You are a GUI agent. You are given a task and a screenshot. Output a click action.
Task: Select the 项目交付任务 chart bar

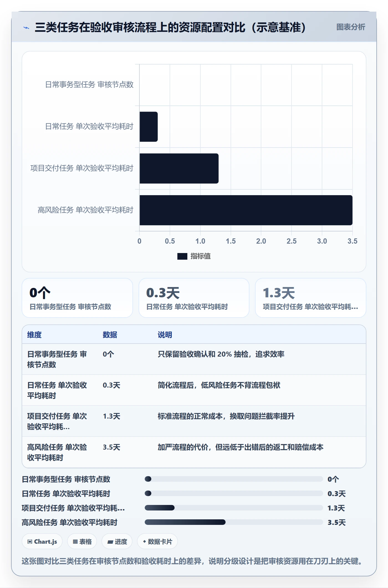179,168
